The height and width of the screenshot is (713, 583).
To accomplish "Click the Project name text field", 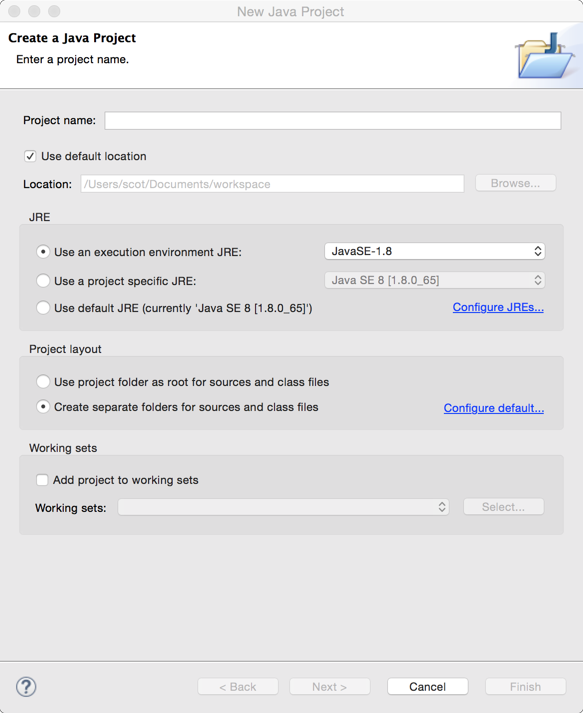I will pyautogui.click(x=333, y=121).
